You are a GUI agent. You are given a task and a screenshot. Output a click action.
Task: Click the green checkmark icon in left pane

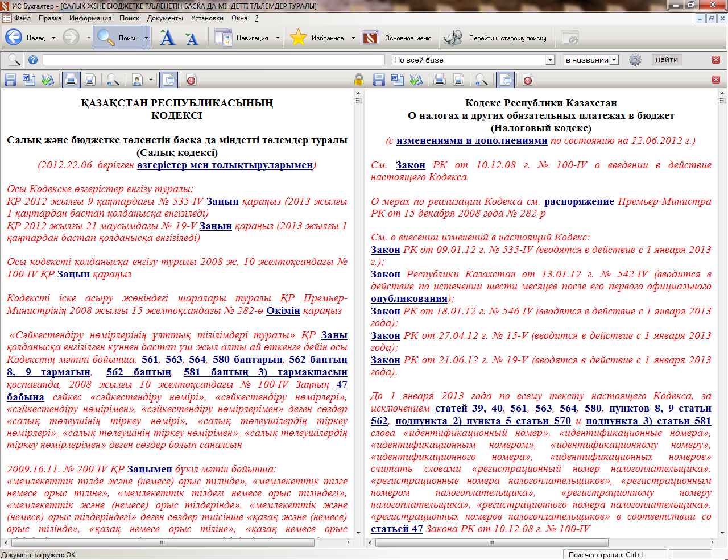click(48, 80)
